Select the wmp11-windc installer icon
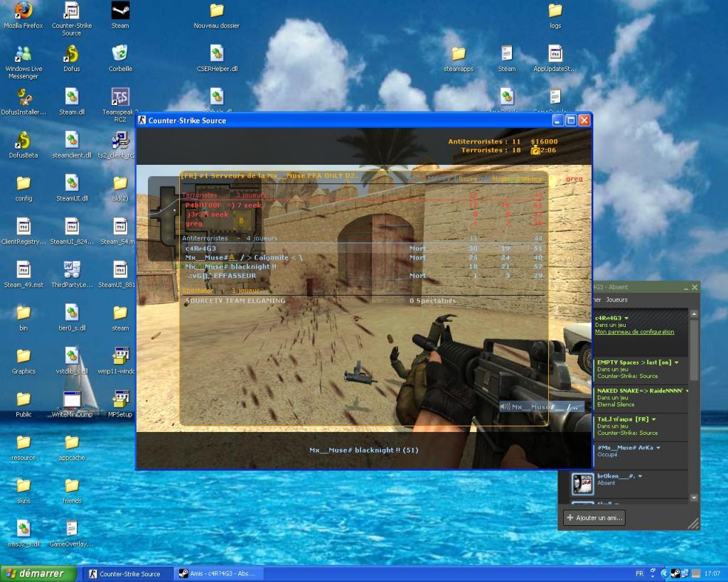 pyautogui.click(x=120, y=356)
